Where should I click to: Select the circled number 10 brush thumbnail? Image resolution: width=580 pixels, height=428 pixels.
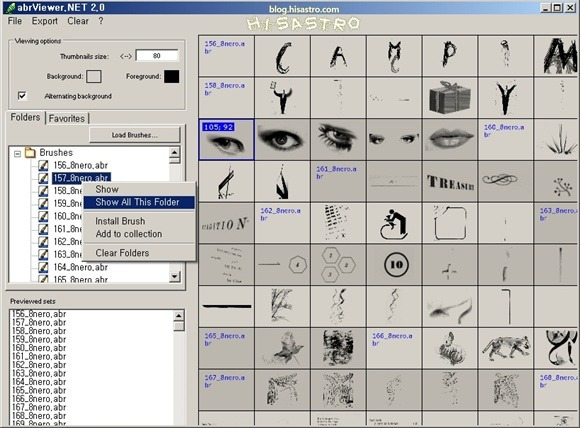[394, 265]
